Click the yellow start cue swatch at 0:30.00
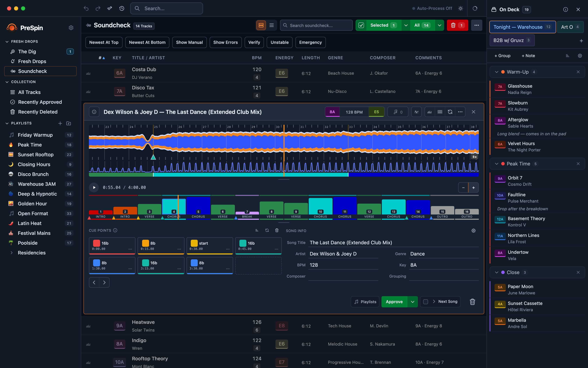Screen dimensions: 588x368 pyautogui.click(x=194, y=243)
